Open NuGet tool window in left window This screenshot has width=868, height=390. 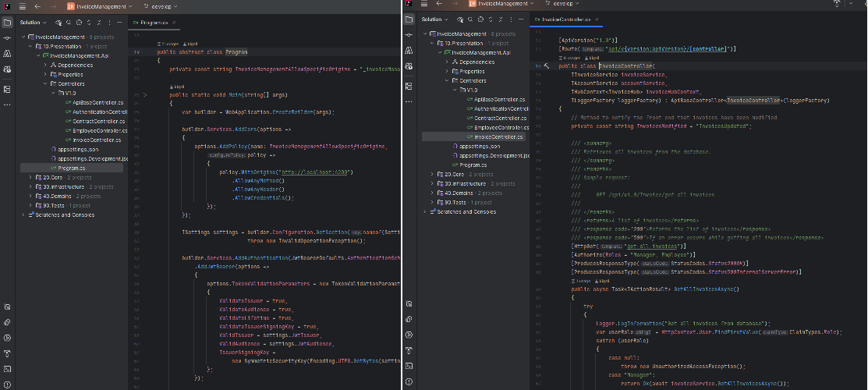coord(7,322)
